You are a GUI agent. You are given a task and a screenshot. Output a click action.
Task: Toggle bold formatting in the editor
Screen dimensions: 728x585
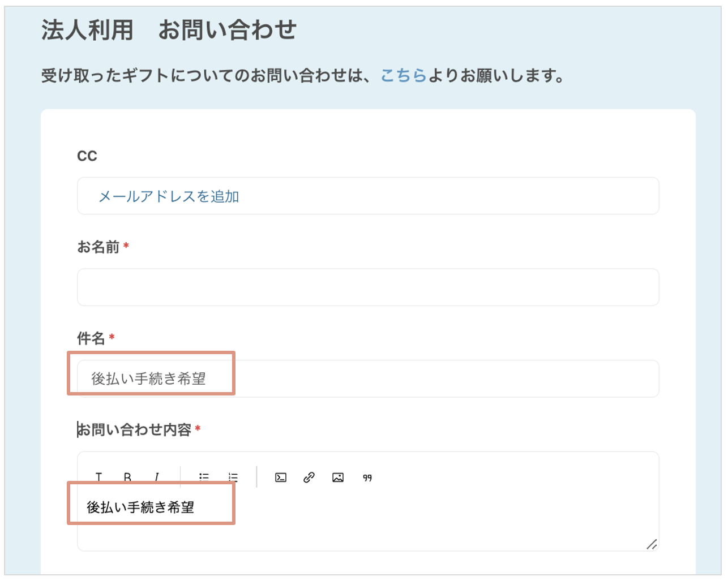pos(128,477)
